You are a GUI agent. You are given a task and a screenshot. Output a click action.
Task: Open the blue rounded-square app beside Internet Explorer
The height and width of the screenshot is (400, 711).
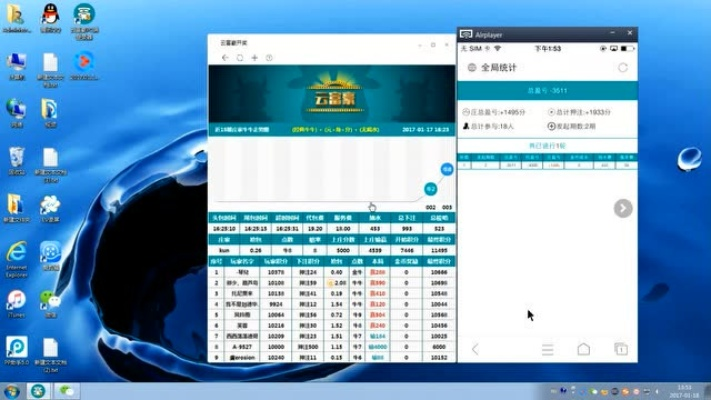click(50, 256)
